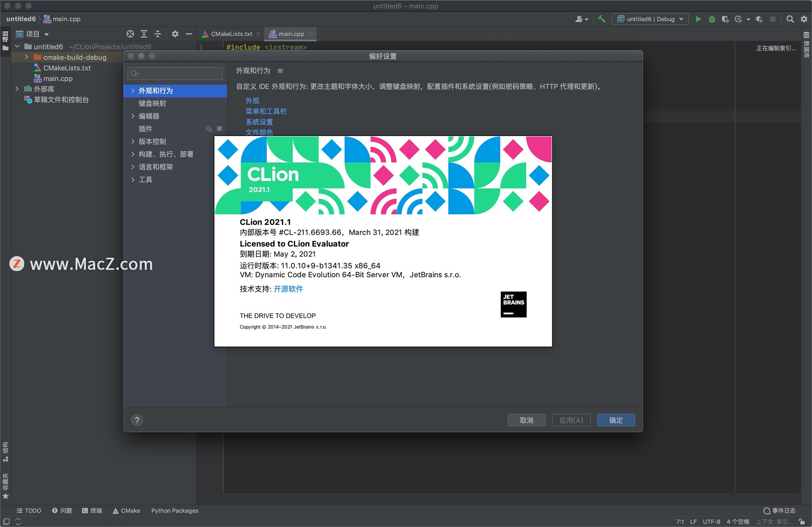Viewport: 812px width, 527px height.
Task: Run with coverage using the shield icon
Action: pyautogui.click(x=725, y=19)
